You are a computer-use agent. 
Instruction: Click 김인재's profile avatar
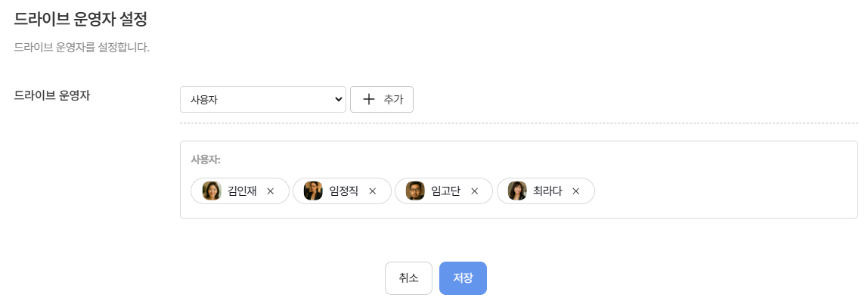point(212,191)
